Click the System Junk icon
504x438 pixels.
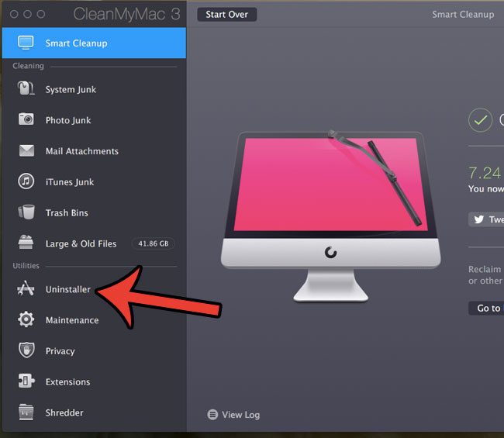(26, 88)
